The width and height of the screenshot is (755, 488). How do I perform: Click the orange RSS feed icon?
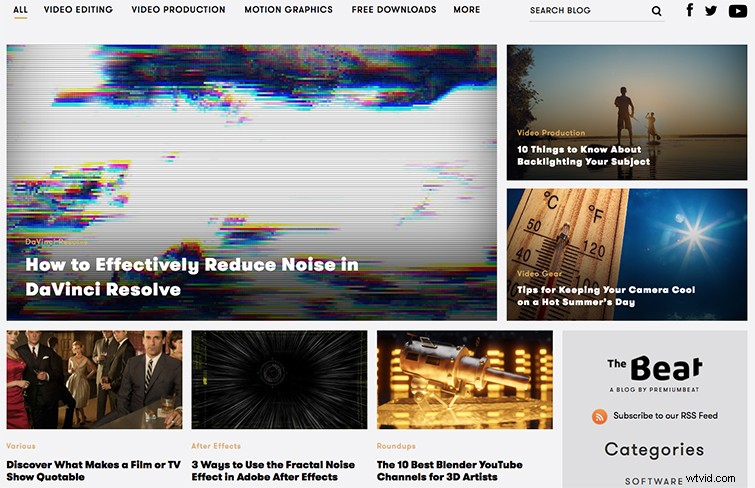pyautogui.click(x=599, y=416)
